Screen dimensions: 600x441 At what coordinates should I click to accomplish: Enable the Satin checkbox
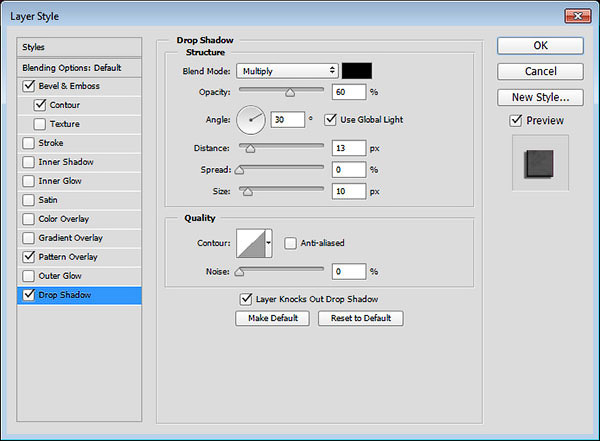(29, 200)
